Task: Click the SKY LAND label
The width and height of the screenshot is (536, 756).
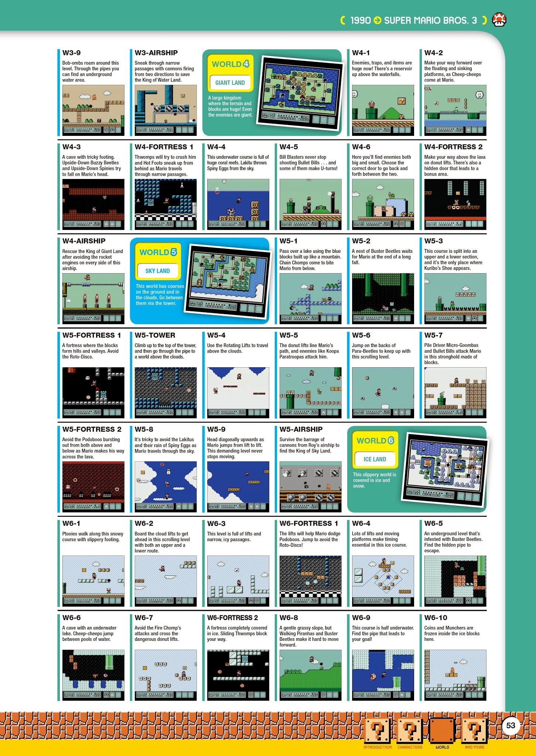Action: (x=158, y=271)
